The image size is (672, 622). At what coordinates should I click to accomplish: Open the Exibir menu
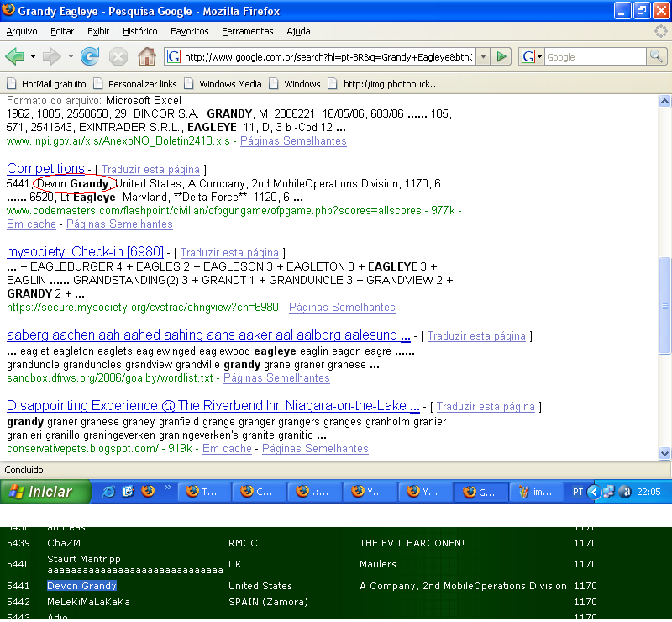98,31
